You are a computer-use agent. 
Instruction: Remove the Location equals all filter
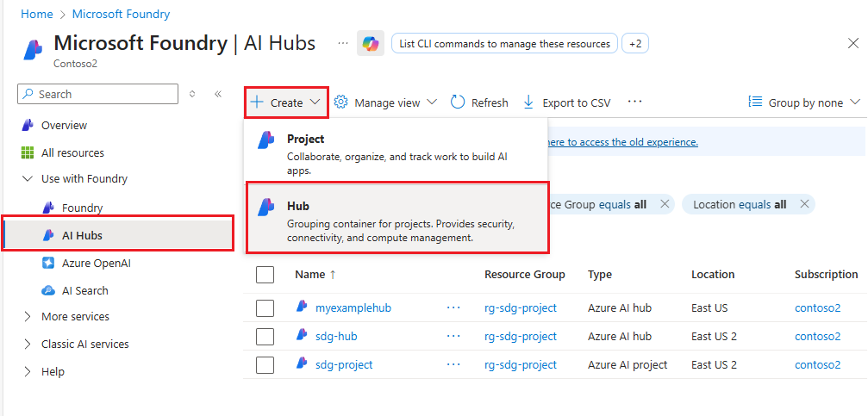pos(805,204)
